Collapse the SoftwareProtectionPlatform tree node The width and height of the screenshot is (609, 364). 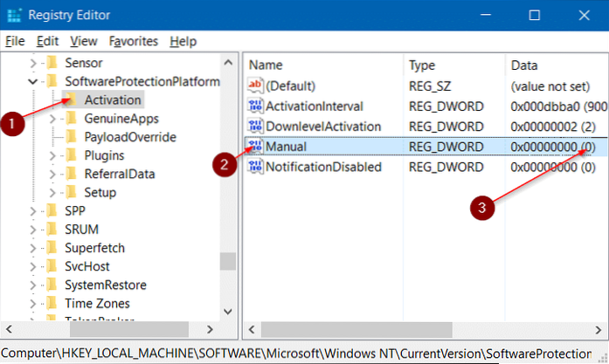(x=34, y=81)
